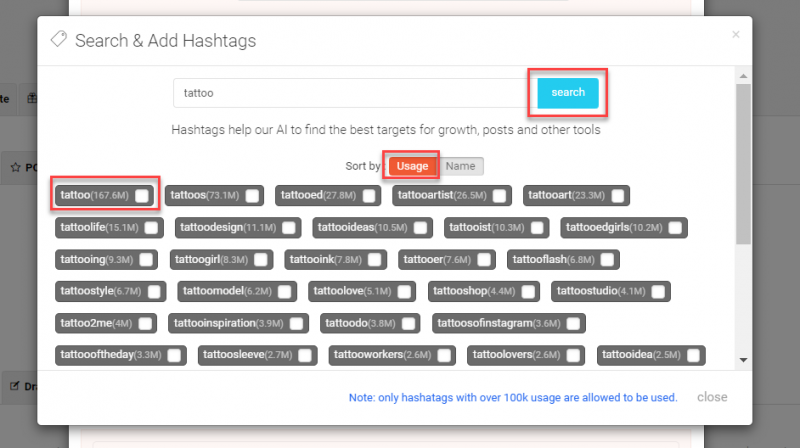Viewport: 800px width, 448px height.
Task: Sort hashtags by Usage
Action: pos(412,166)
